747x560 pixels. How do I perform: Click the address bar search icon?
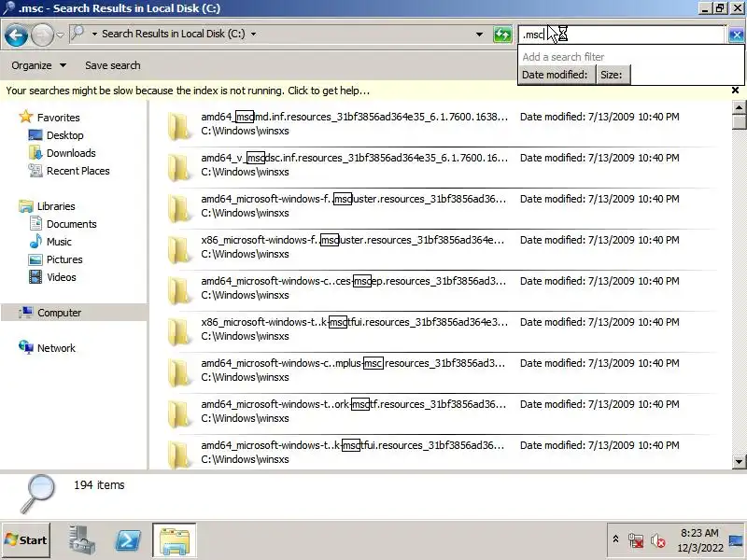[x=78, y=34]
